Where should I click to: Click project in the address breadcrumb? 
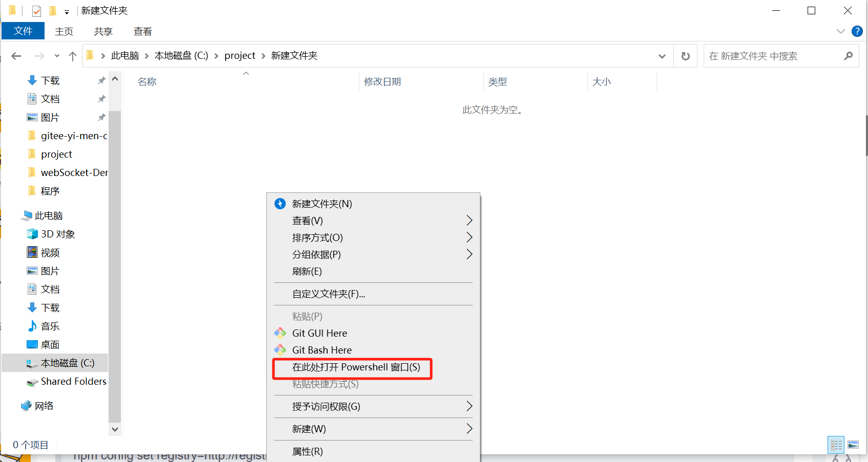pyautogui.click(x=240, y=56)
